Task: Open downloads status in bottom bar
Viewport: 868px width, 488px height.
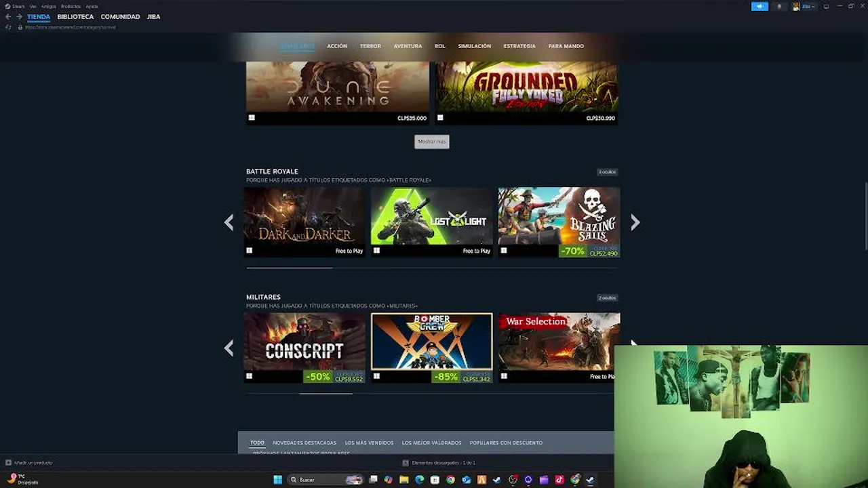Action: pyautogui.click(x=439, y=463)
